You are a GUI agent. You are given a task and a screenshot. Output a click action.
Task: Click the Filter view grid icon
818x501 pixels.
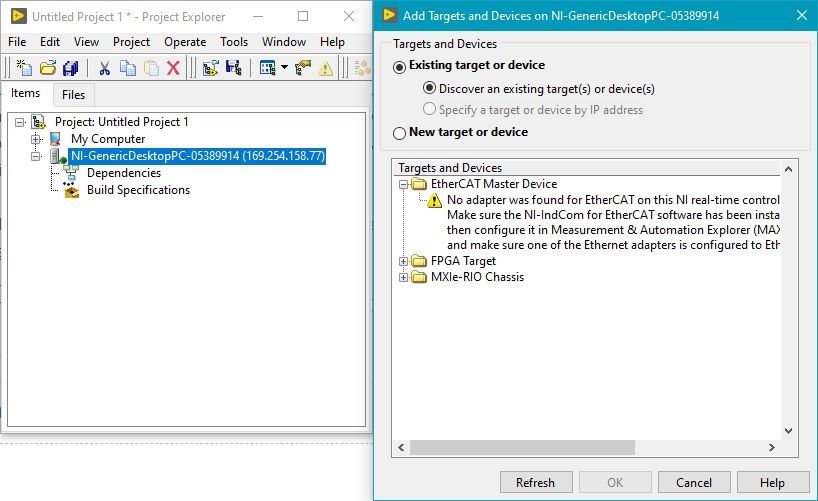pyautogui.click(x=268, y=68)
